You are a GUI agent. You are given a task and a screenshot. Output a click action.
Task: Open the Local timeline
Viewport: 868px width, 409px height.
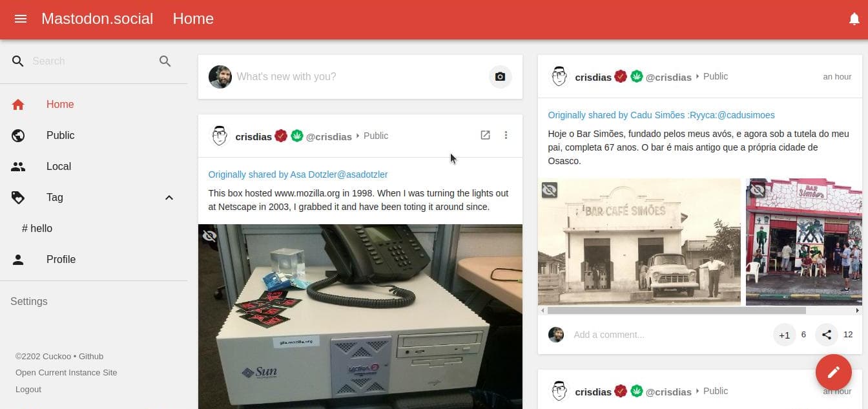[x=58, y=167]
